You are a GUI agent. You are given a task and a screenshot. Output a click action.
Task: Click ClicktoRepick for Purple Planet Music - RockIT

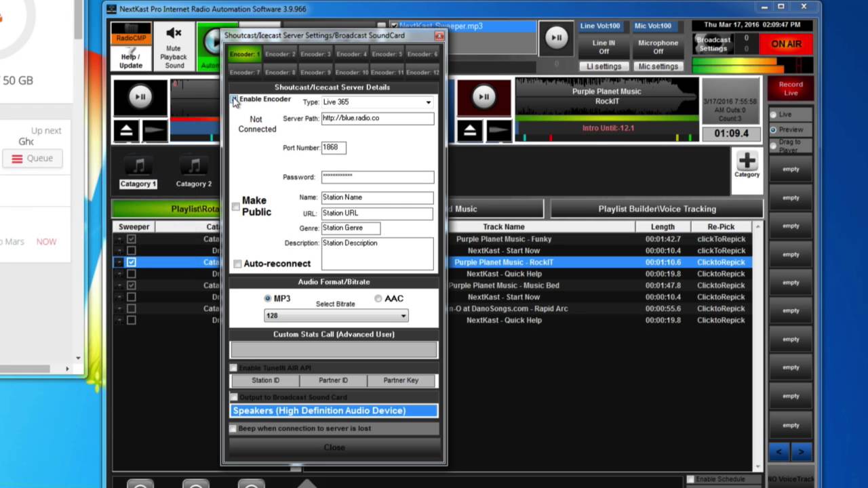point(721,262)
